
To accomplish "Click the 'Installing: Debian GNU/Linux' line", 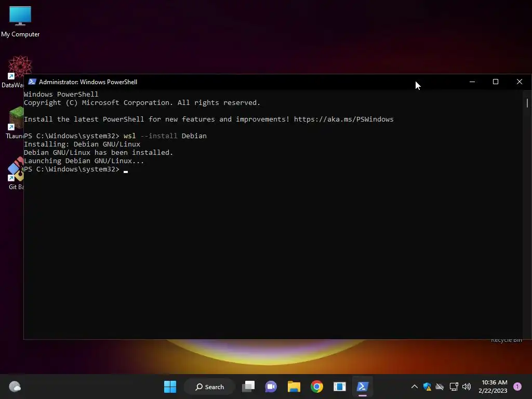I will pos(82,144).
